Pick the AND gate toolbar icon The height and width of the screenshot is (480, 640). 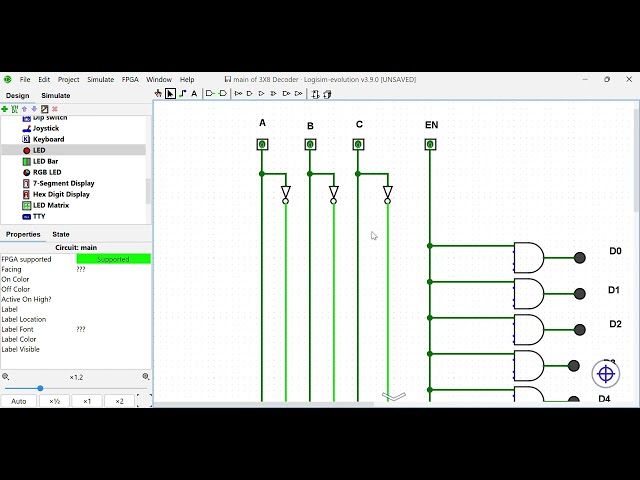tap(250, 94)
